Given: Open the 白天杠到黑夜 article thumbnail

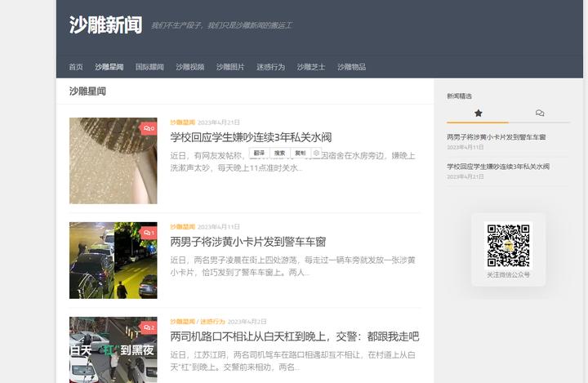Looking at the screenshot, I should 114,350.
